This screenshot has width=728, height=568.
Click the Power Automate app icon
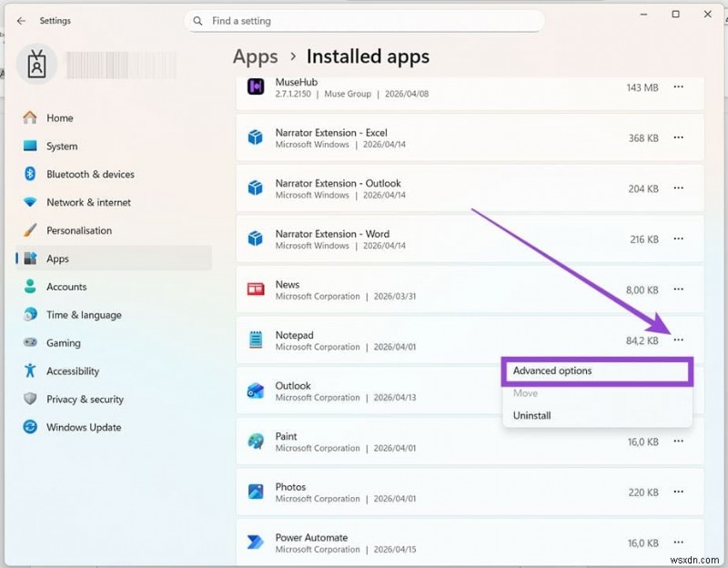click(x=256, y=543)
